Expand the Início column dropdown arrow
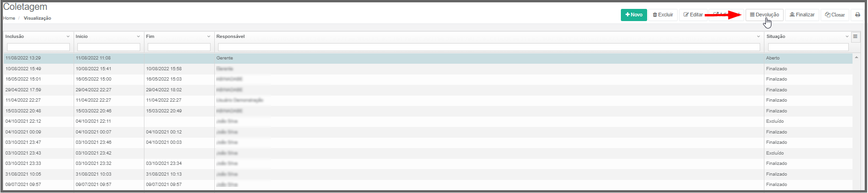Screen dimensions: 868x193 point(138,37)
